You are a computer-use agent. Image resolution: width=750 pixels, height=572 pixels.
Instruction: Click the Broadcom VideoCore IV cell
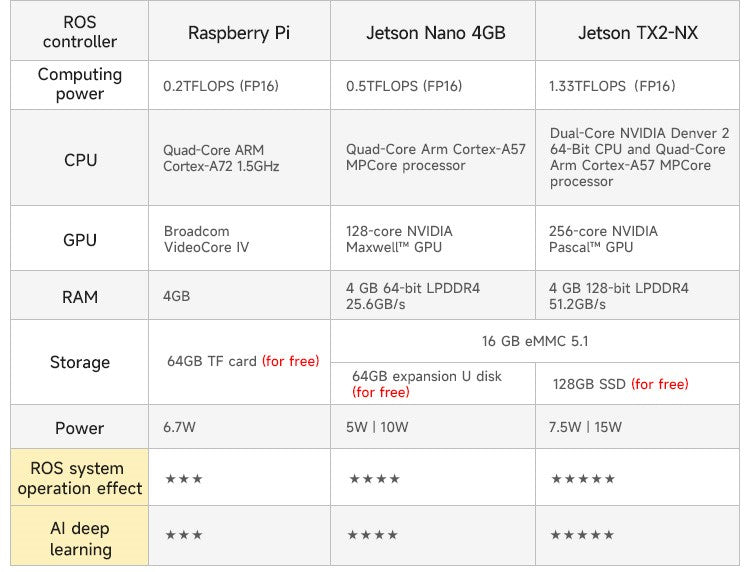[x=239, y=239]
